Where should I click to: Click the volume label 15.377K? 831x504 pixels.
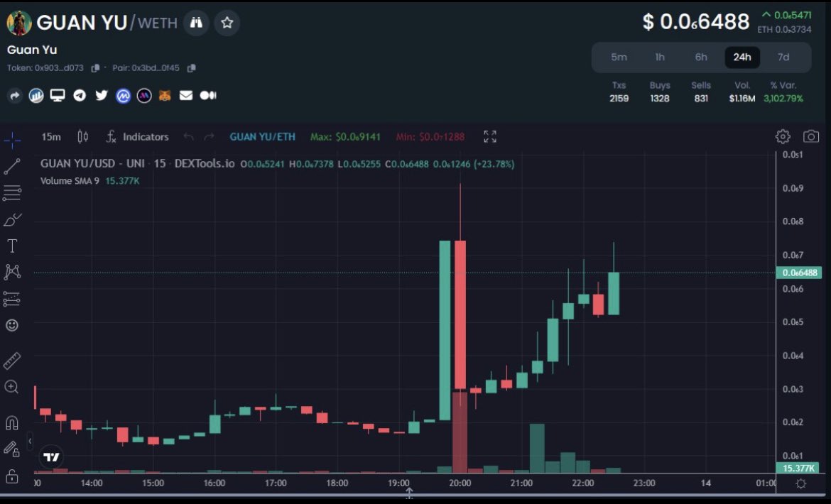tap(798, 468)
